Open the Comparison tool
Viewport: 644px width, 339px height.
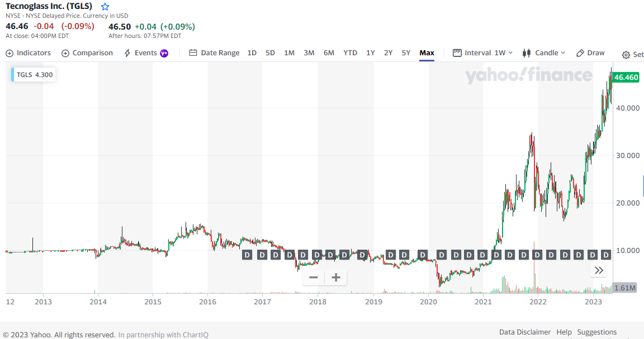[87, 53]
